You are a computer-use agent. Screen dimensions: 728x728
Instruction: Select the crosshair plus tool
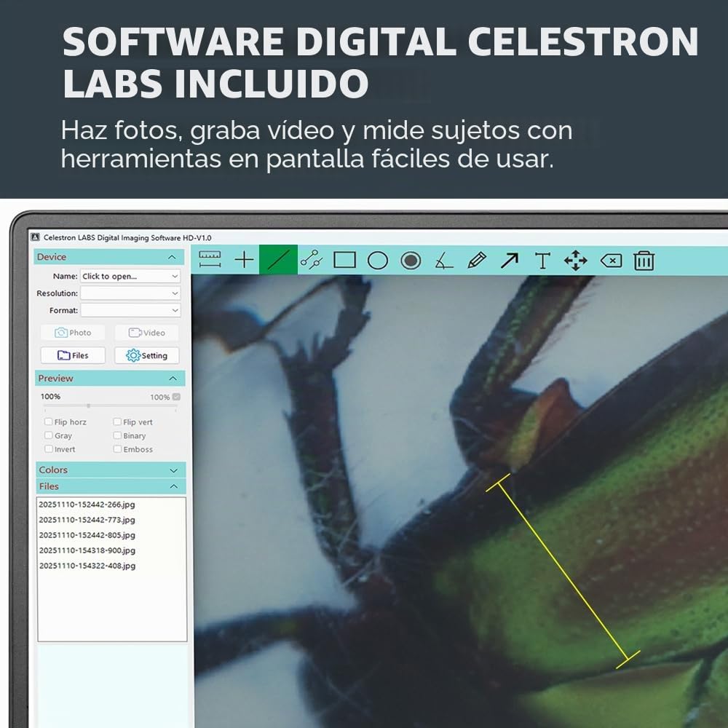(x=244, y=260)
